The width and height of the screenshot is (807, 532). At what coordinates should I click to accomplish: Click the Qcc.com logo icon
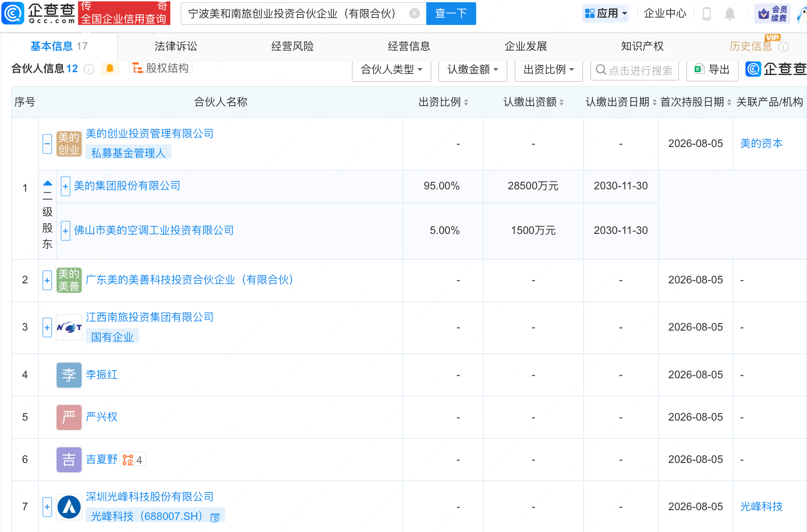point(12,13)
